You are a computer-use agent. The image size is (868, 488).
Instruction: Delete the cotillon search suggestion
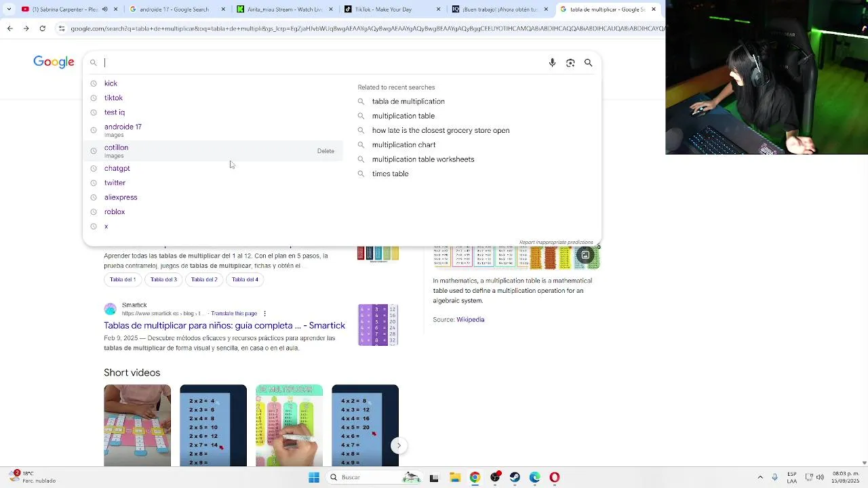(x=325, y=151)
